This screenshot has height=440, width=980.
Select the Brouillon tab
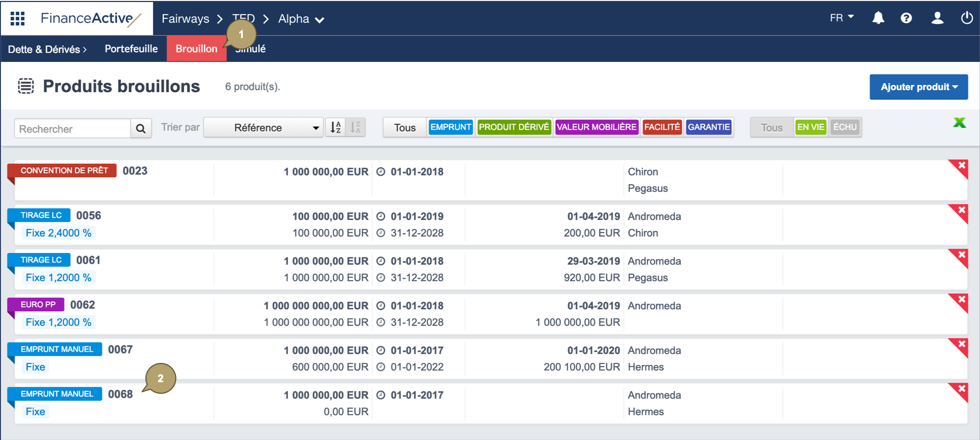click(196, 49)
